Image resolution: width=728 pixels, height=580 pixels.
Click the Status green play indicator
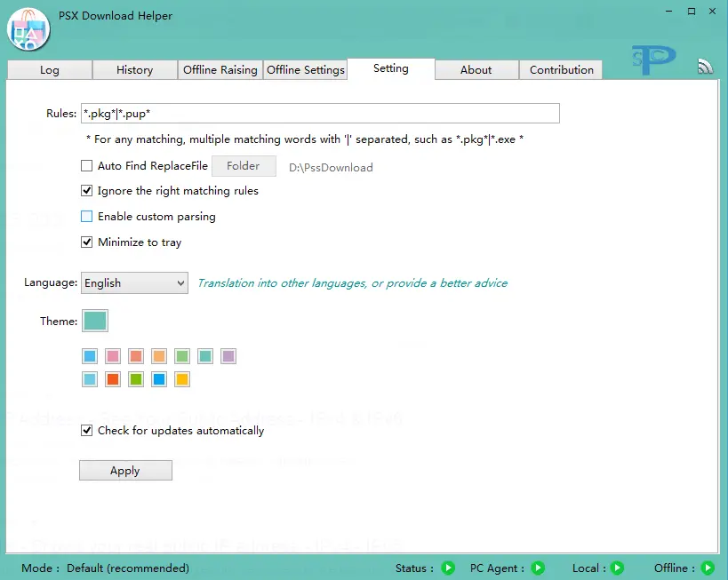point(448,568)
